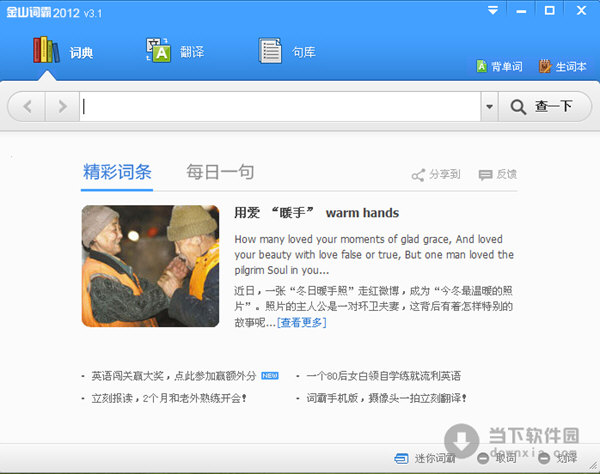Open 英语闯关赢大奖 promotion link
Screen dimensions: 600x474
pyautogui.click(x=173, y=376)
